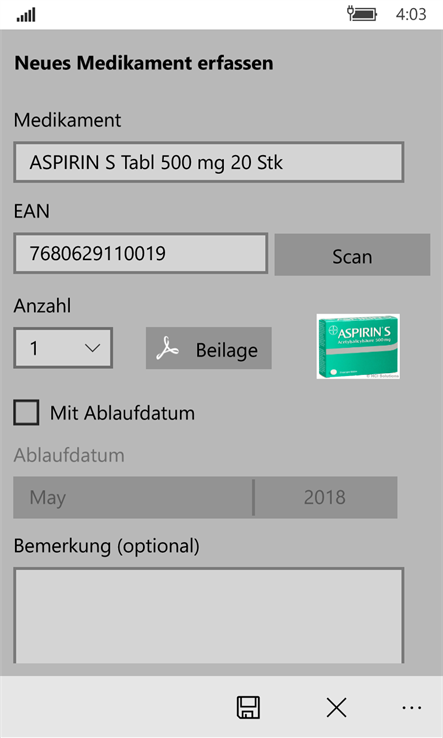
Task: Open the more options ellipsis menu
Action: point(412,707)
